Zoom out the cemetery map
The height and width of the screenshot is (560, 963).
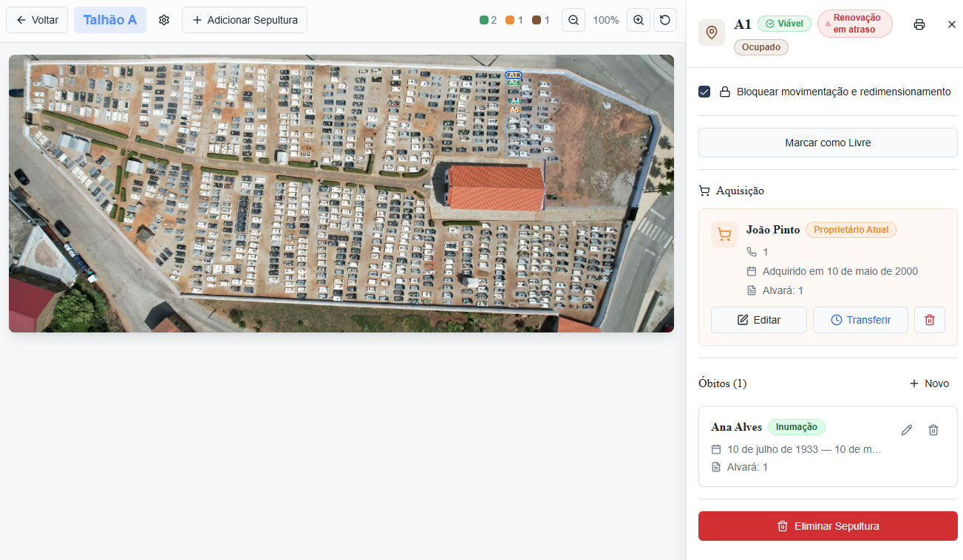[x=574, y=20]
